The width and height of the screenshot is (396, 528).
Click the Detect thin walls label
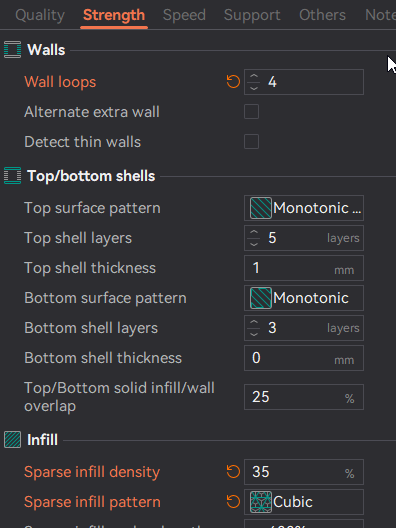click(82, 142)
